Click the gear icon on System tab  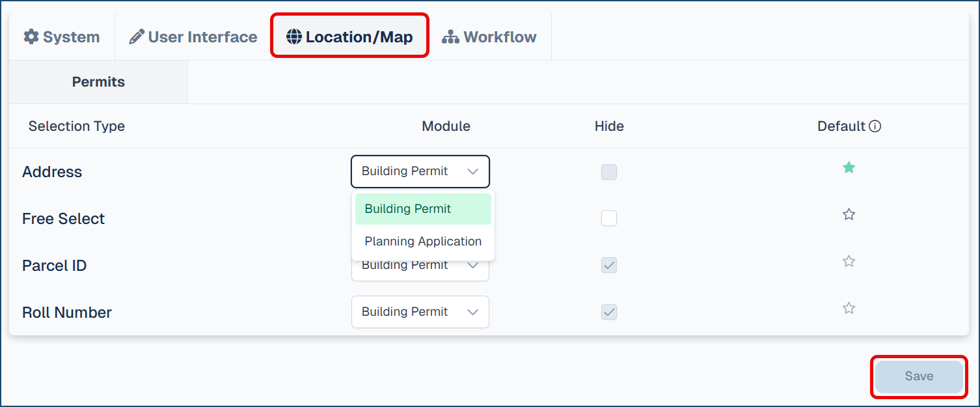coord(31,37)
